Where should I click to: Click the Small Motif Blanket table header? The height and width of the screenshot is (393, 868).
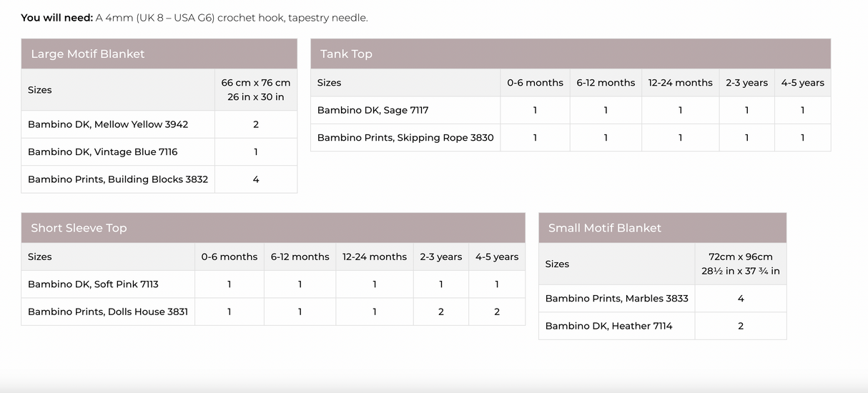(x=604, y=228)
